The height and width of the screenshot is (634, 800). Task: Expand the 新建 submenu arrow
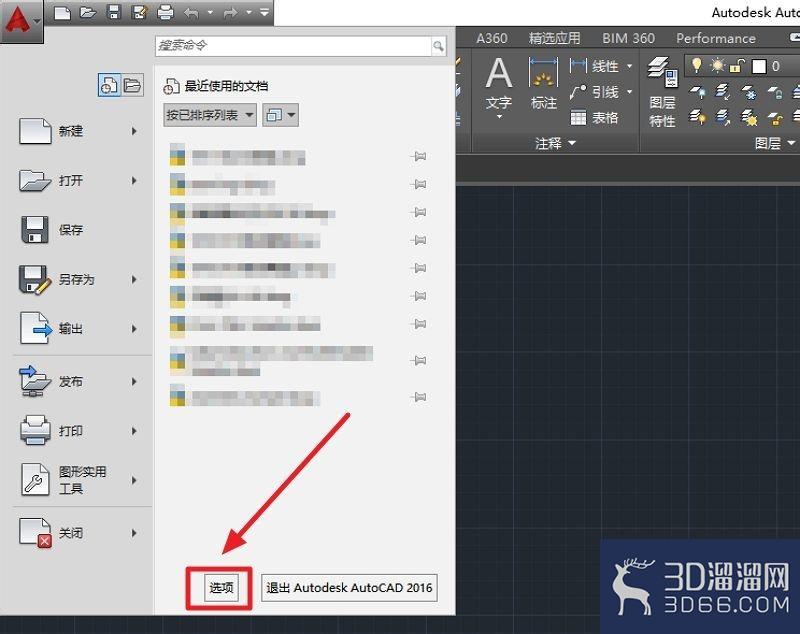pyautogui.click(x=134, y=131)
